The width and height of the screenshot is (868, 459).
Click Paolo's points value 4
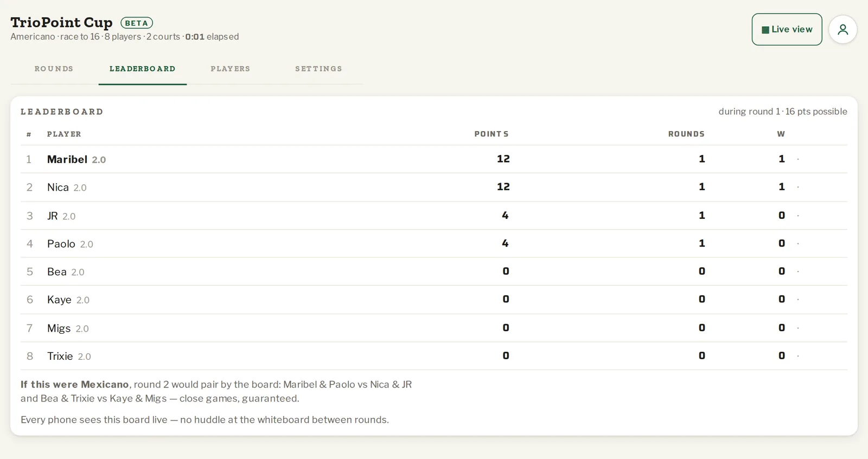[x=505, y=243]
